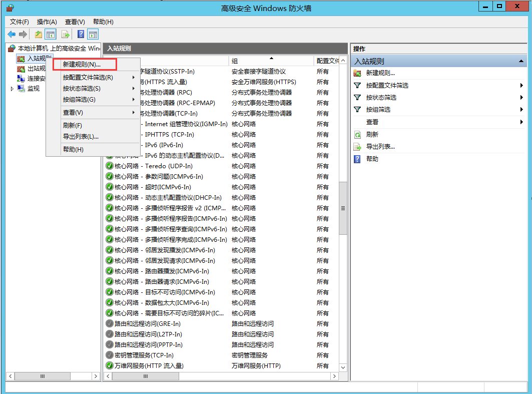Click the status icon of Teredo (UDP-In) rule
Screen dimensions: 532x394
click(x=110, y=166)
